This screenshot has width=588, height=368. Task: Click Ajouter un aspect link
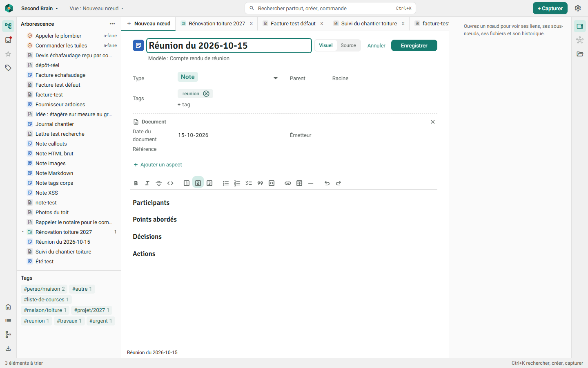tap(158, 165)
